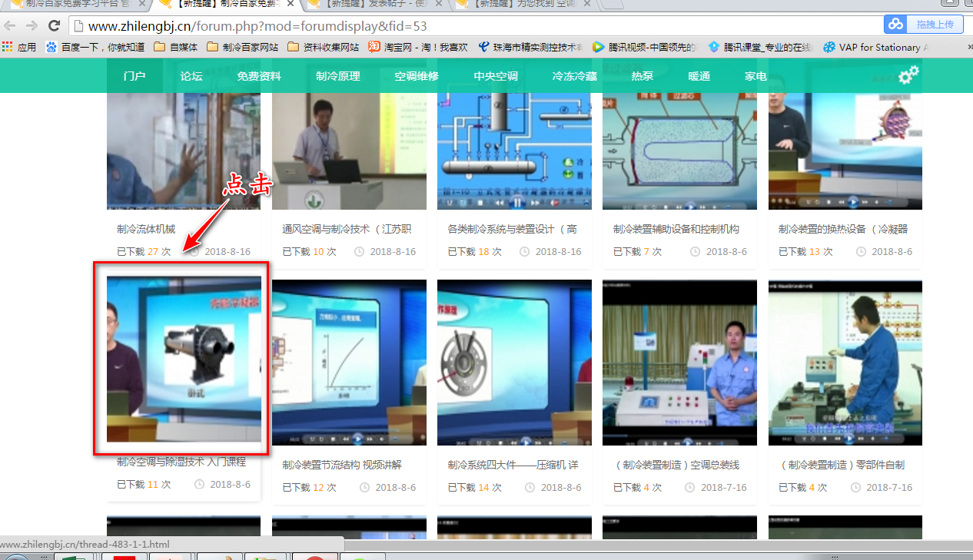The height and width of the screenshot is (560, 973).
Task: Open the 各类制冷系统与装置设计 thumbnail
Action: click(514, 151)
